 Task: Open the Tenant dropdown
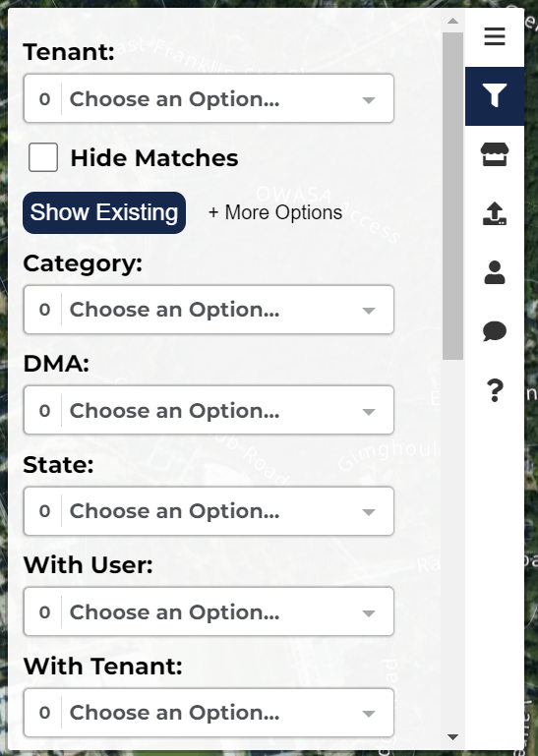(x=209, y=98)
